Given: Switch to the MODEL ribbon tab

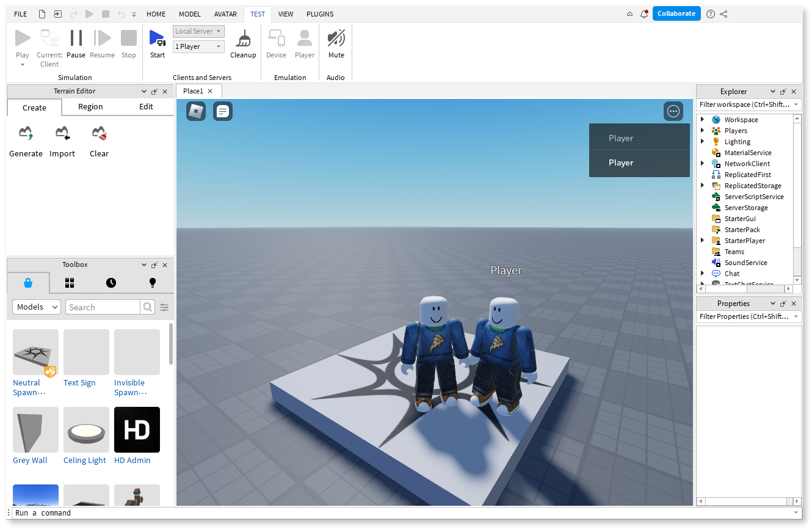Looking at the screenshot, I should tap(189, 13).
